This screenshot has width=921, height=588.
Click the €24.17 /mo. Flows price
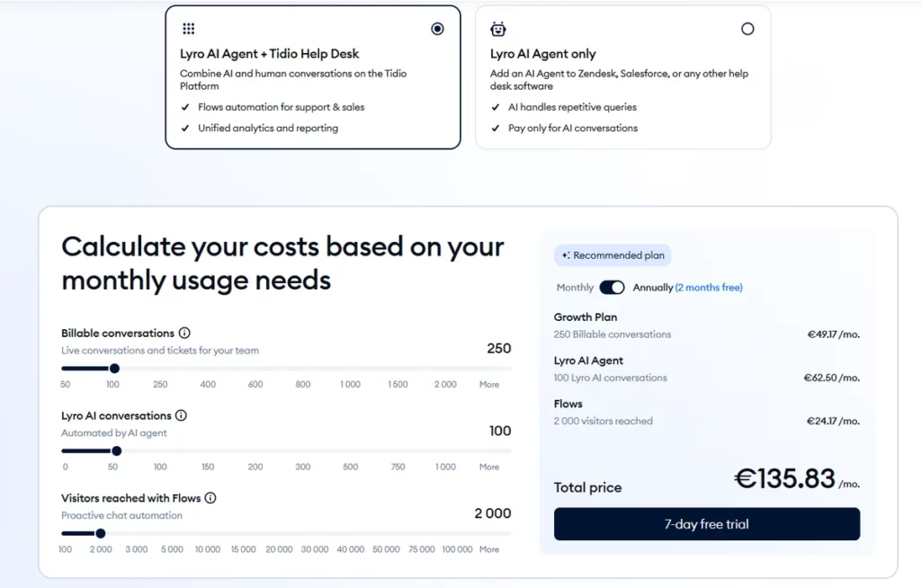point(833,421)
